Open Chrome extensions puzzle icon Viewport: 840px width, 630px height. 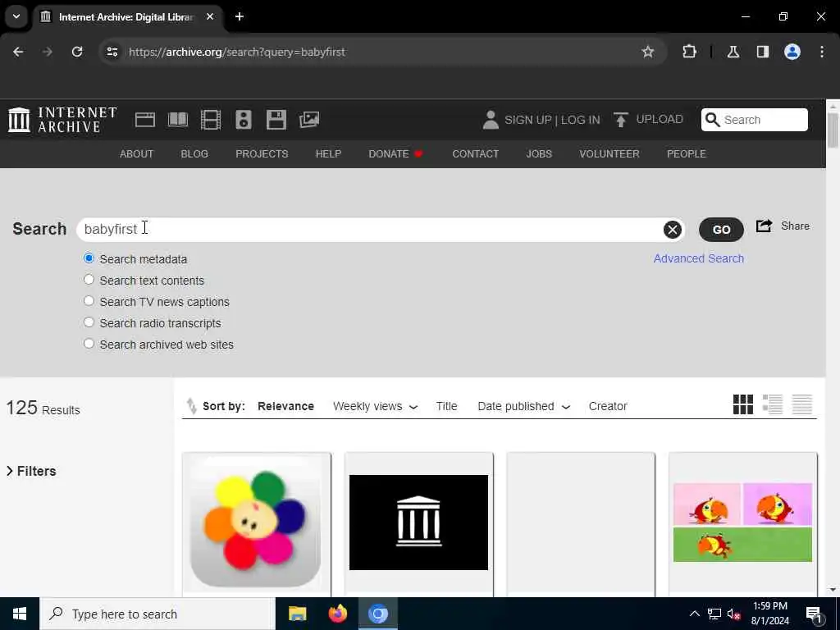coord(689,52)
